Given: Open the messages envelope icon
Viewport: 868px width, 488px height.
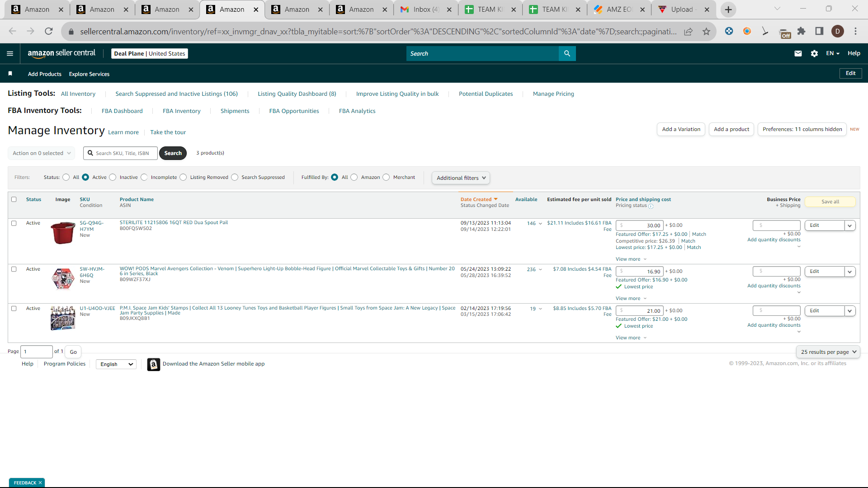Looking at the screenshot, I should [x=798, y=53].
